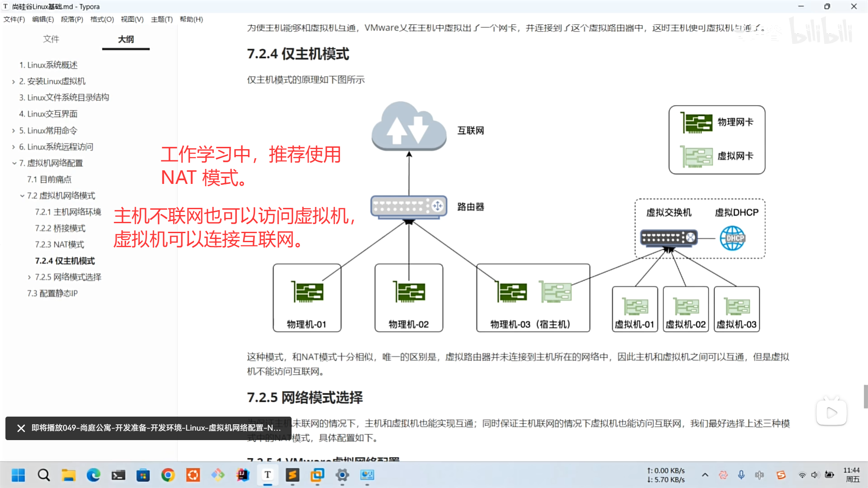Switch to the 文件 sidebar tab
Image resolution: width=868 pixels, height=488 pixels.
tap(51, 39)
